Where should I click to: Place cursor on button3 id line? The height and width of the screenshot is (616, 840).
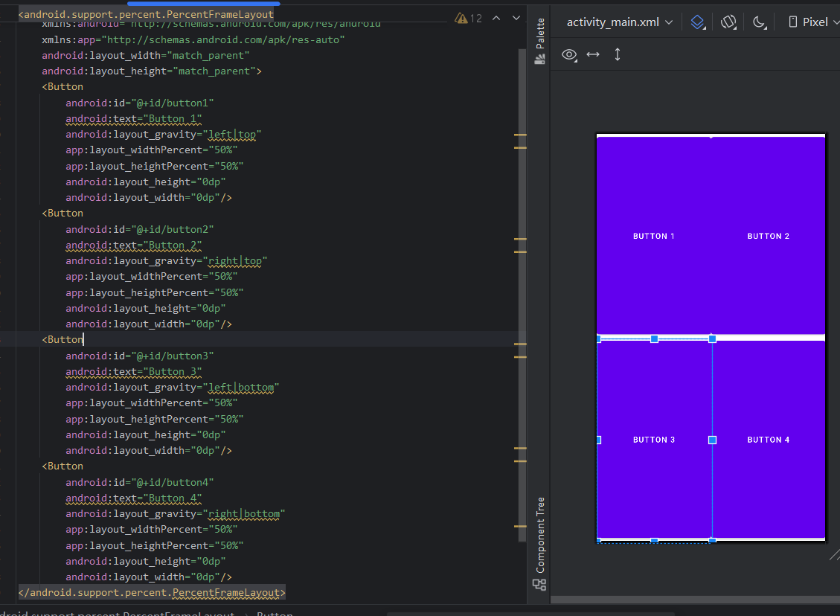(139, 356)
